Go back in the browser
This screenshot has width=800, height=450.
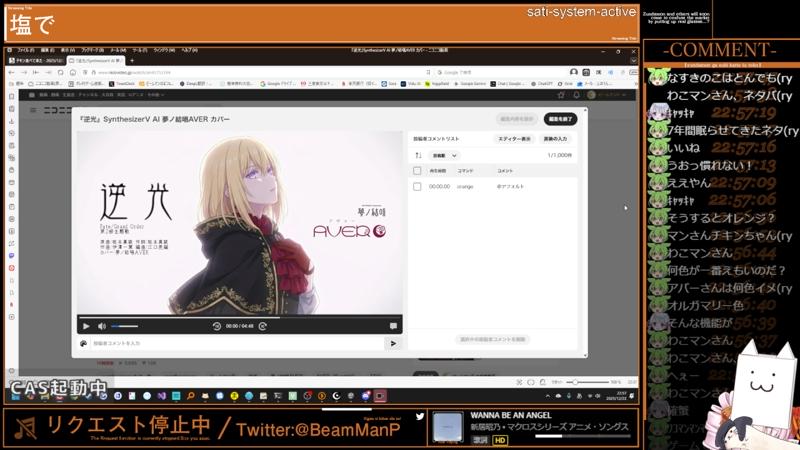click(11, 72)
